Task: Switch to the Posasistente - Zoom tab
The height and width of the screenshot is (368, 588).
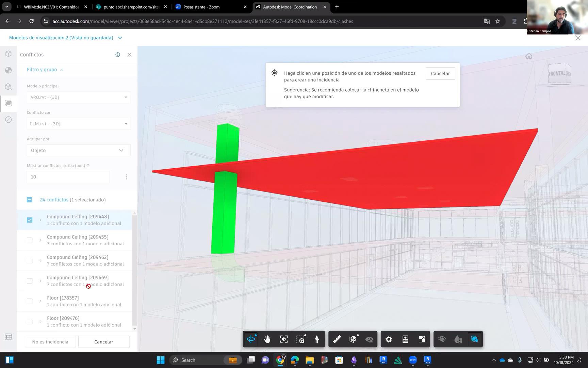Action: [201, 7]
